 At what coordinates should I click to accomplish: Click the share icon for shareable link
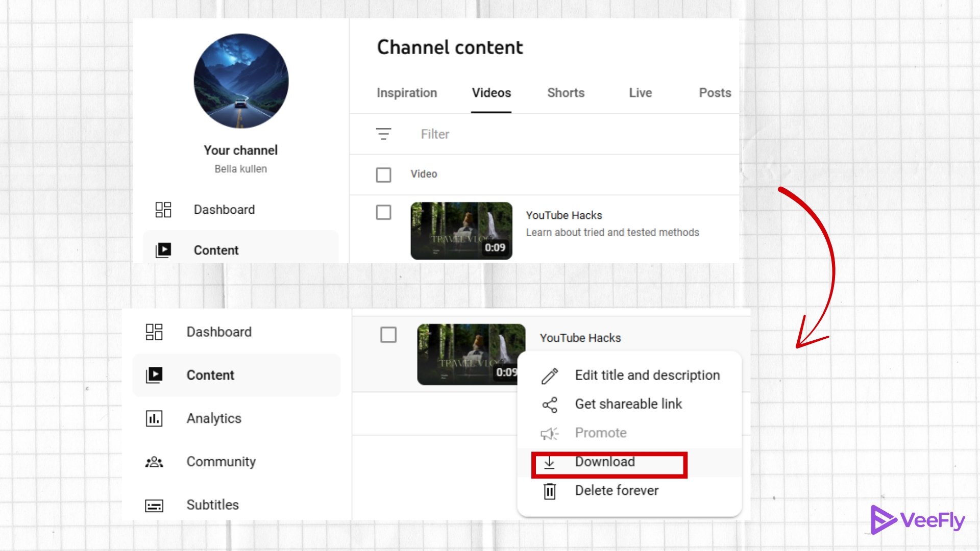(x=550, y=405)
